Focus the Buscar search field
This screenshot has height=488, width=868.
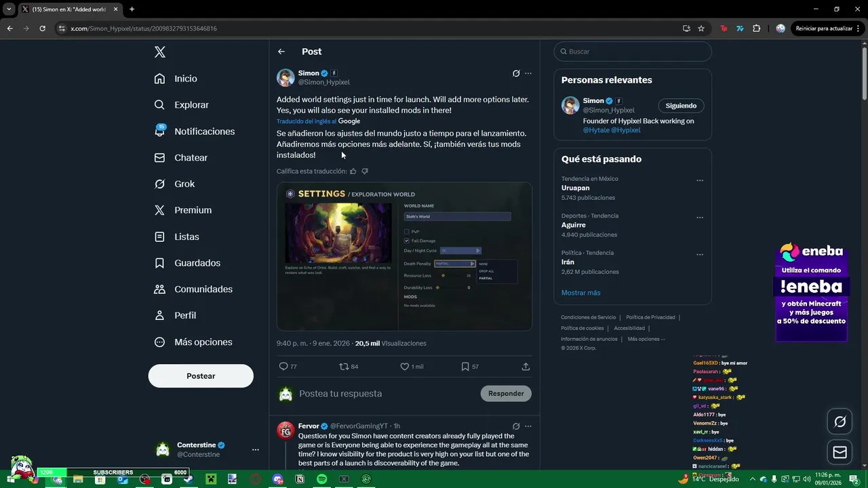pyautogui.click(x=633, y=52)
